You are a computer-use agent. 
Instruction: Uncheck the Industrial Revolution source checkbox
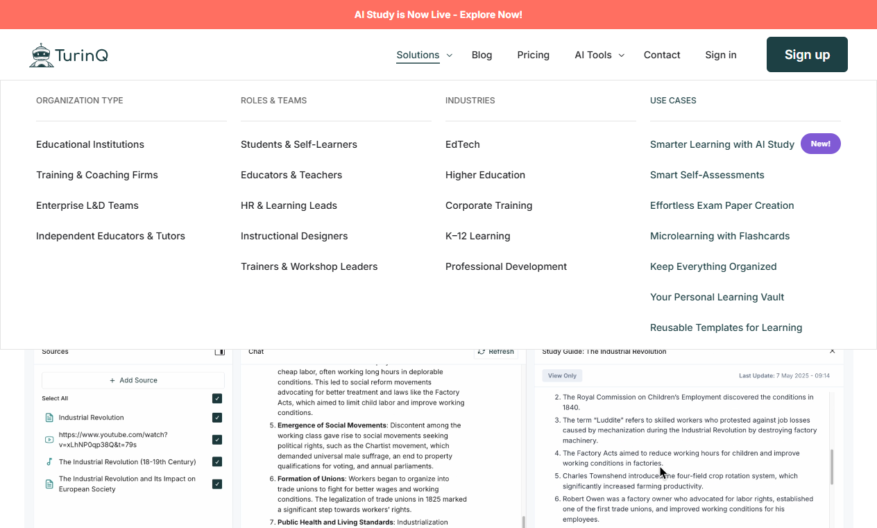click(217, 418)
